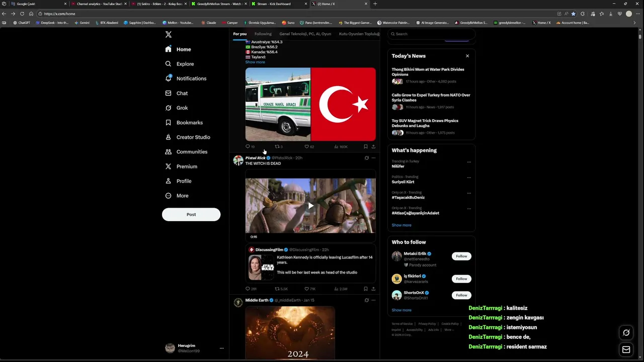Open Creator Studio in the sidebar
The image size is (644, 362).
188,137
